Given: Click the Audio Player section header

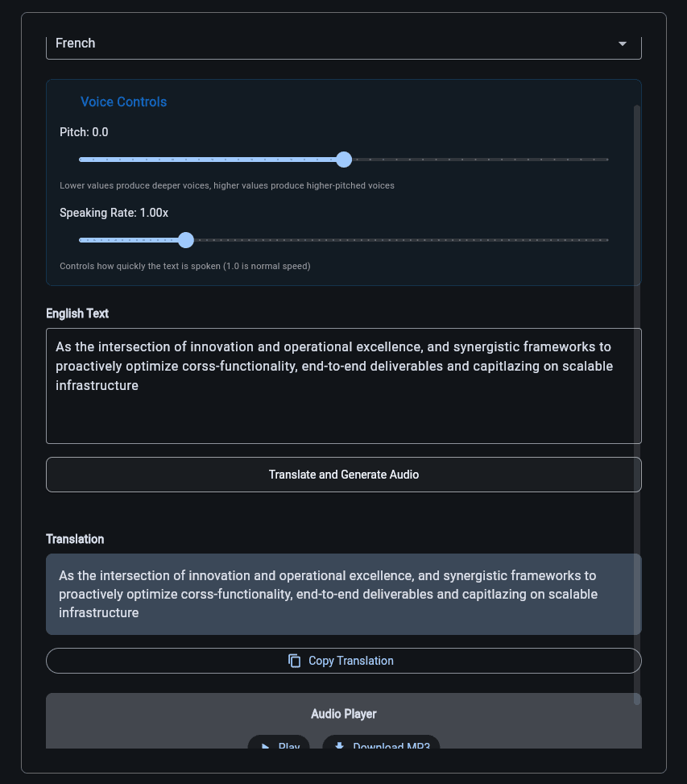Looking at the screenshot, I should pyautogui.click(x=344, y=714).
